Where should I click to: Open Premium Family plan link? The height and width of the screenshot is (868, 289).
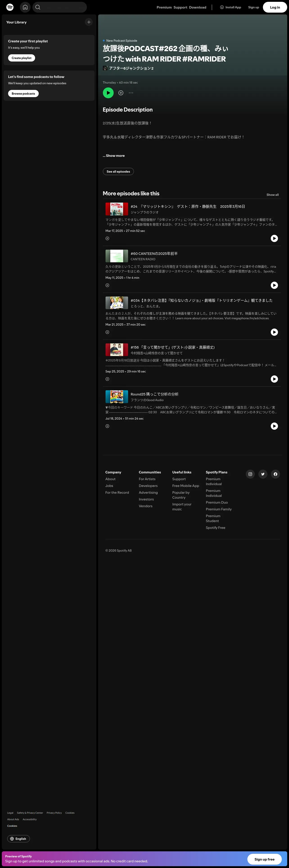coord(219,509)
